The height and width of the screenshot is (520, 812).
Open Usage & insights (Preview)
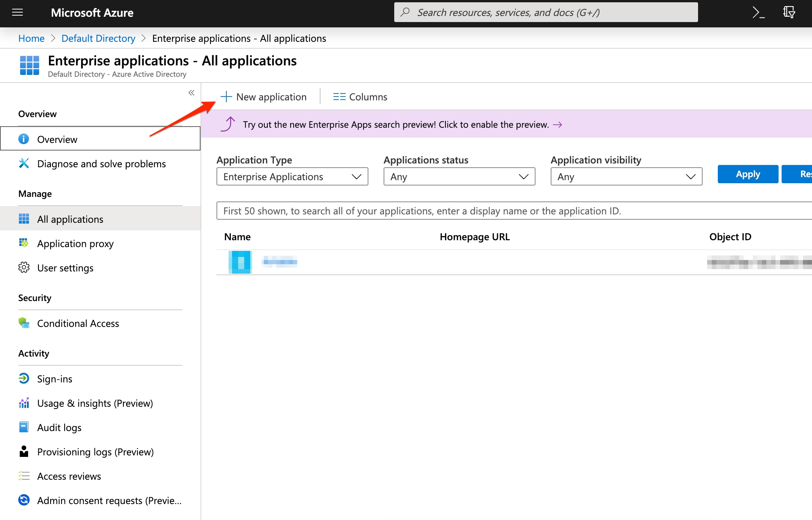click(100, 403)
